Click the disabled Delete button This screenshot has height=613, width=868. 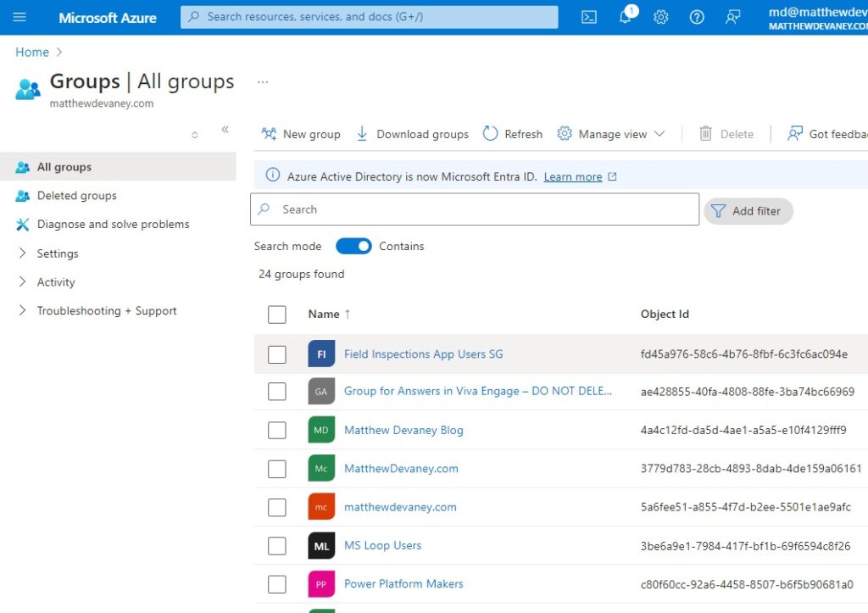(x=726, y=134)
